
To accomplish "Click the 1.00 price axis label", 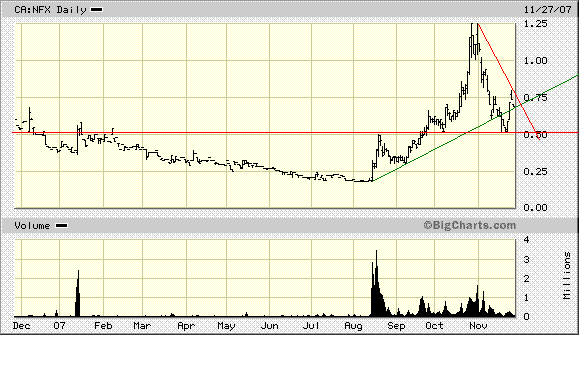I will coord(535,61).
